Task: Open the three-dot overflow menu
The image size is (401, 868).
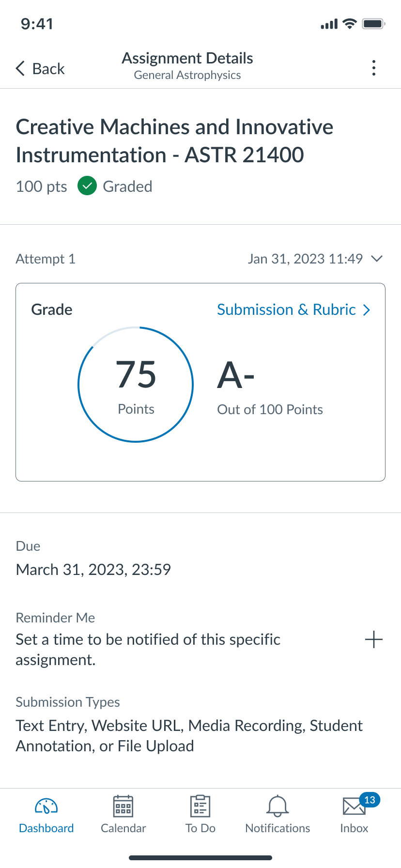Action: tap(373, 68)
